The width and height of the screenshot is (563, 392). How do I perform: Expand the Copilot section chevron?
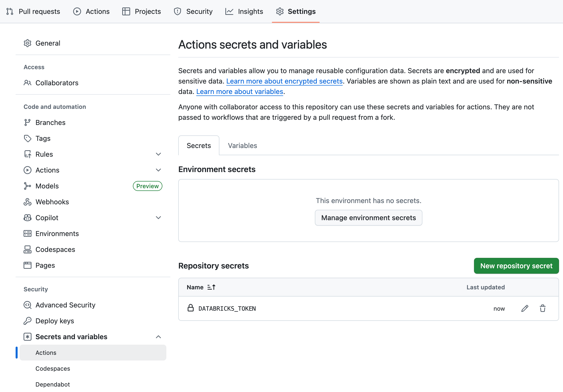(x=158, y=218)
